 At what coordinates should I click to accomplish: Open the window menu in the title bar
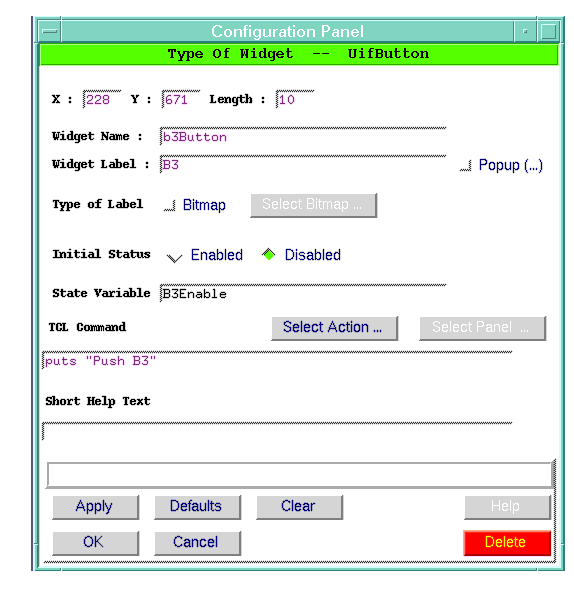(x=50, y=31)
